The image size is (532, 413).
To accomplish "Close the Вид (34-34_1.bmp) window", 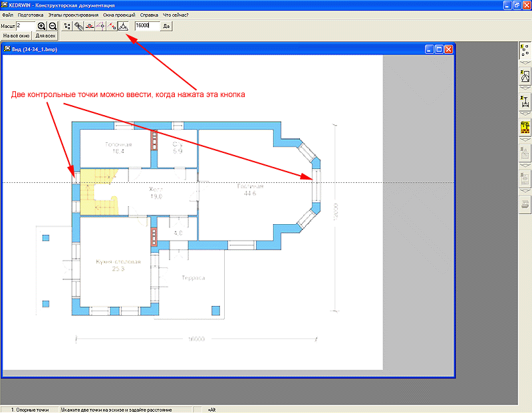I will [448, 49].
